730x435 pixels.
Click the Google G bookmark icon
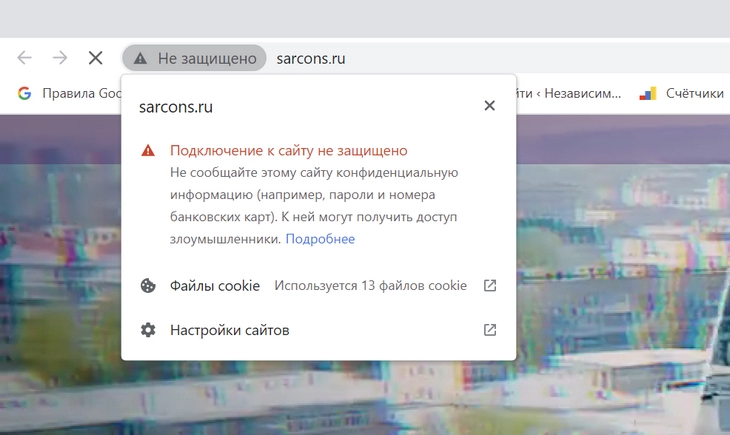[x=24, y=93]
